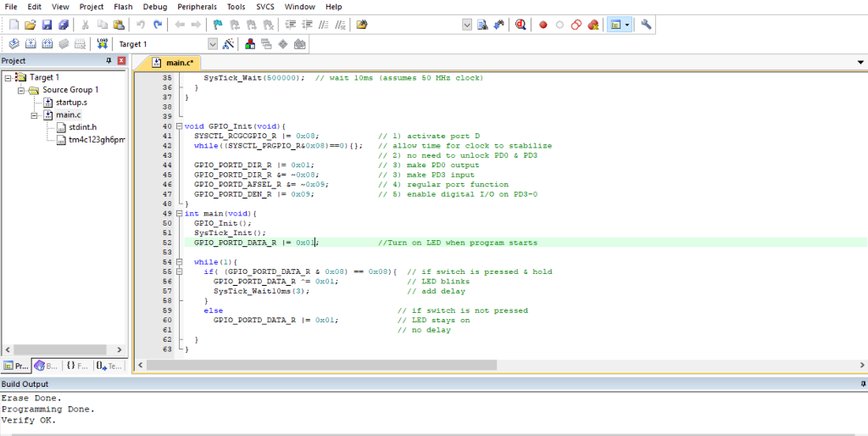Collapse the Source Group 1 folder
Viewport: 868px width, 436px height.
(x=21, y=90)
